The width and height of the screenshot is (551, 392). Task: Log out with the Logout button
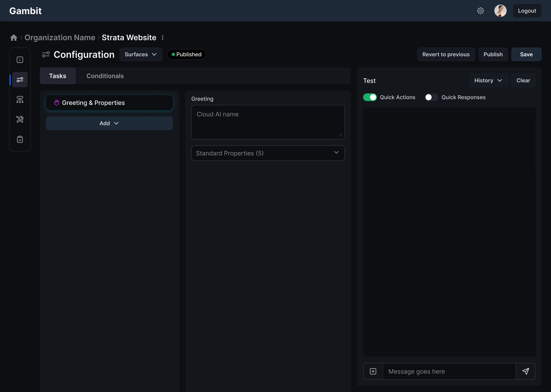(x=527, y=11)
